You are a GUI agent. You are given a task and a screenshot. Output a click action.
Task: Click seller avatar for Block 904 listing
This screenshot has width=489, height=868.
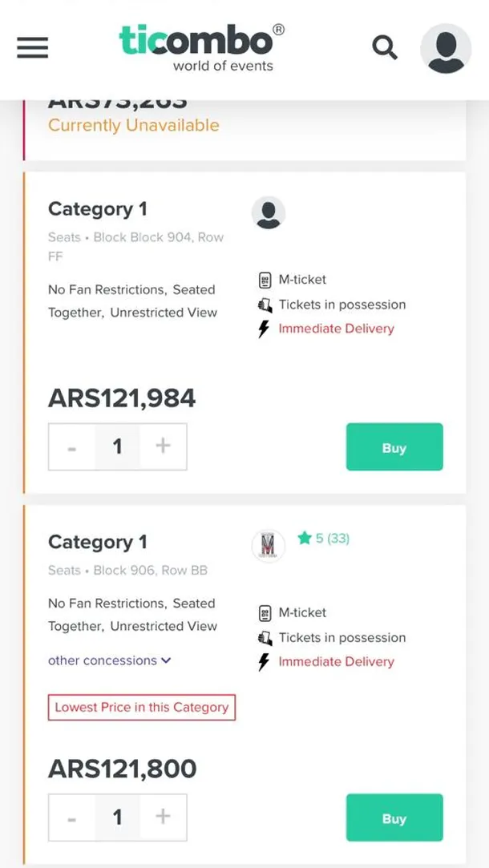(269, 213)
